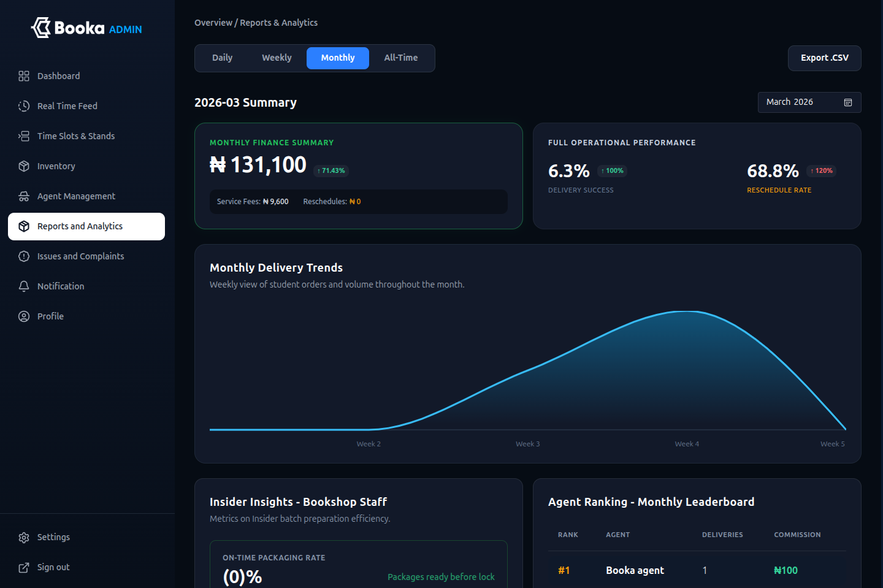Open Time Slots & Stands
Viewport: 883px width, 588px height.
coord(86,136)
